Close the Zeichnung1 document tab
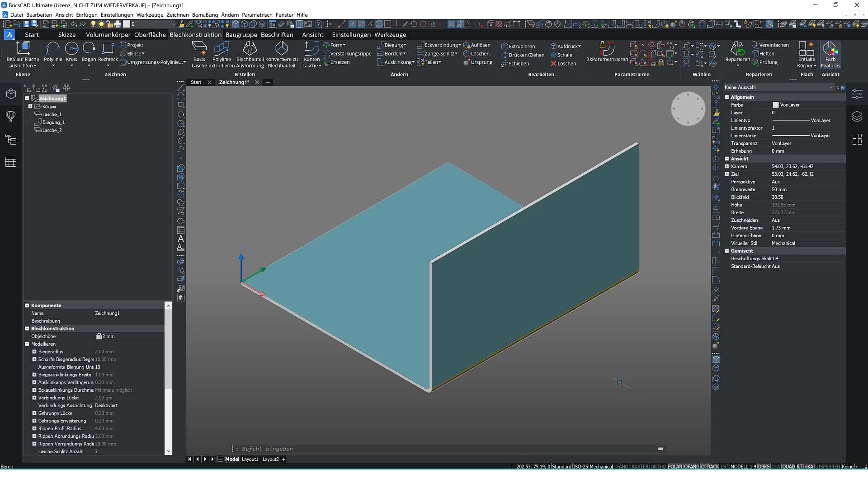 point(257,82)
